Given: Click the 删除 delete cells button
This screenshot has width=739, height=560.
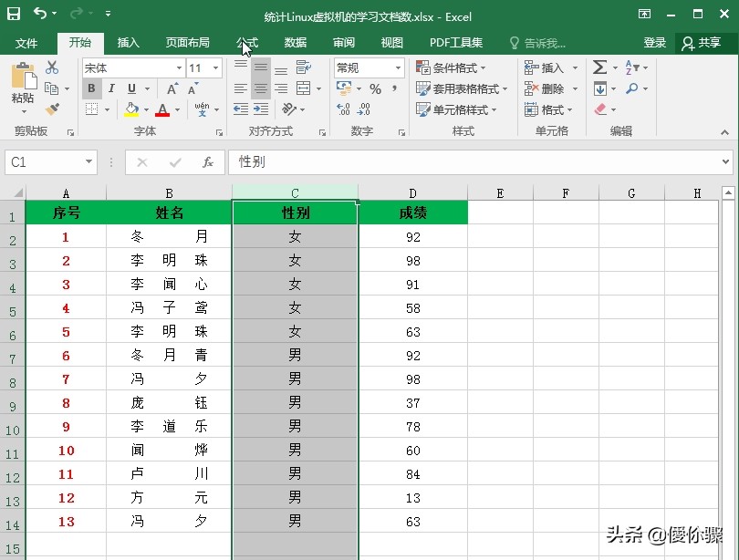Looking at the screenshot, I should click(551, 88).
